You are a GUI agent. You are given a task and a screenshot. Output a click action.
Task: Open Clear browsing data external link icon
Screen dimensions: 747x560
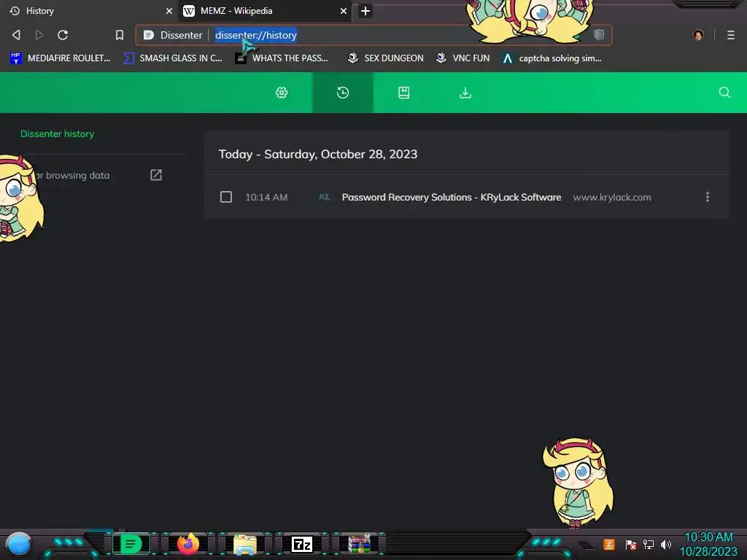pyautogui.click(x=156, y=175)
